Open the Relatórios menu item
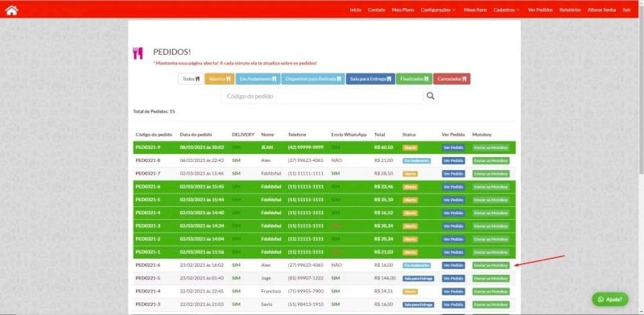The width and height of the screenshot is (644, 315). click(x=570, y=10)
